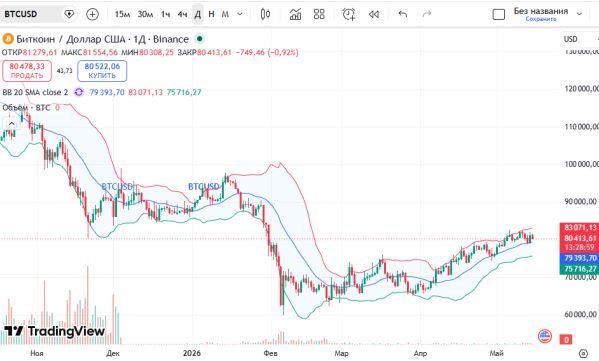The image size is (599, 361).
Task: Click the BB basis value 79 393,70
Action: [x=107, y=92]
